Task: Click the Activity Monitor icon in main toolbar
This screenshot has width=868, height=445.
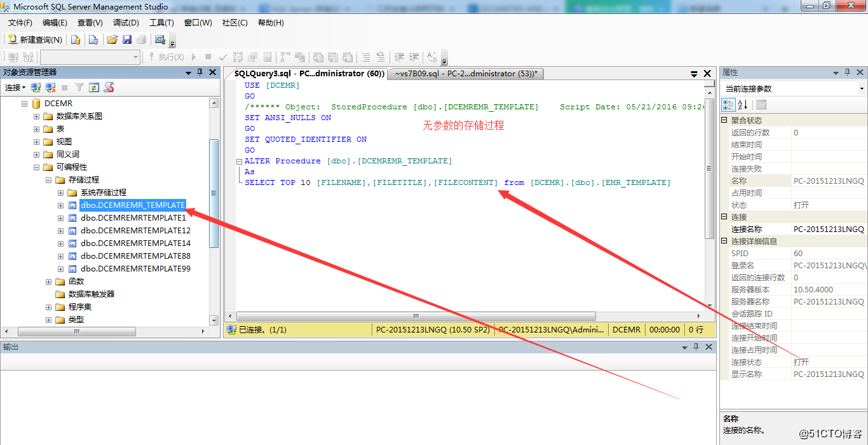Action: 160,39
